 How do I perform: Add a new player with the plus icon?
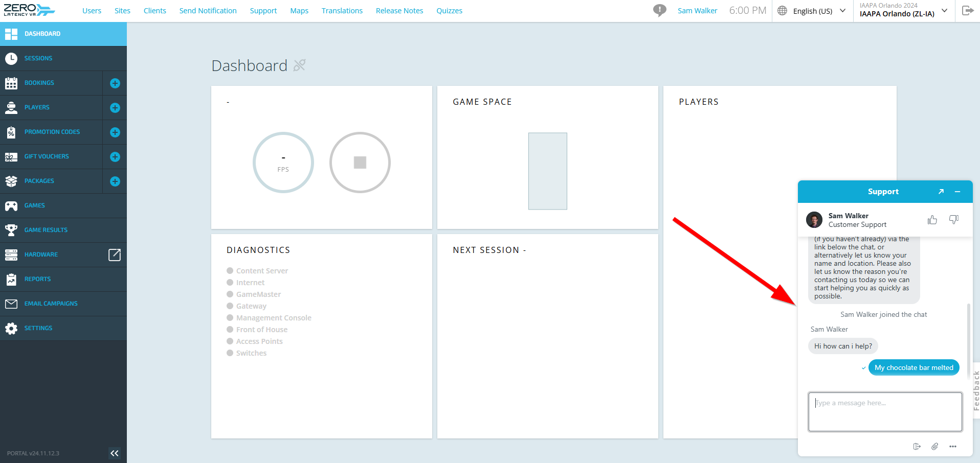[x=115, y=108]
